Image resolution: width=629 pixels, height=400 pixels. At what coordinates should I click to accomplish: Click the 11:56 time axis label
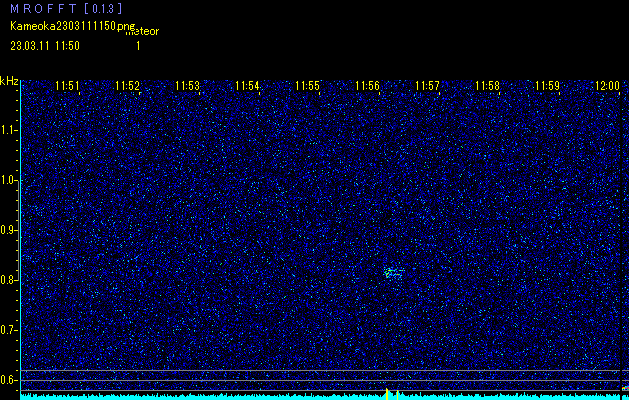coord(367,86)
